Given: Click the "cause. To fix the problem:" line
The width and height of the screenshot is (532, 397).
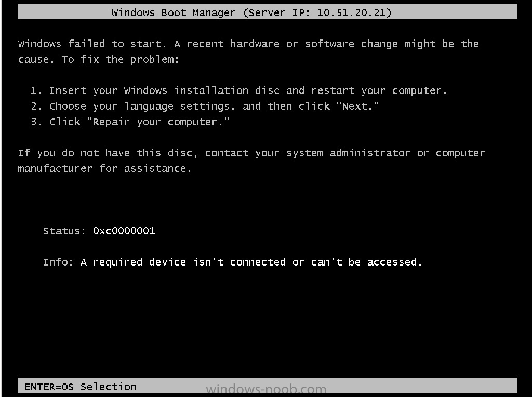Looking at the screenshot, I should [x=98, y=59].
